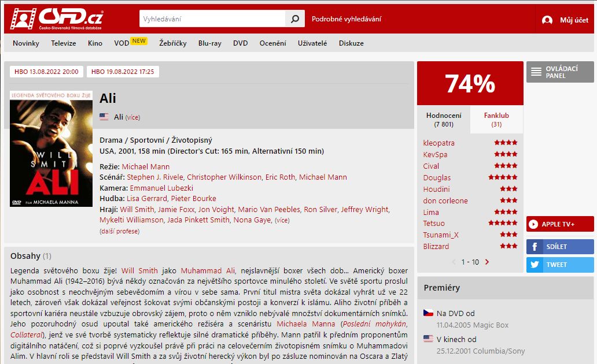
Task: Open Žebříčky menu item
Action: point(173,43)
